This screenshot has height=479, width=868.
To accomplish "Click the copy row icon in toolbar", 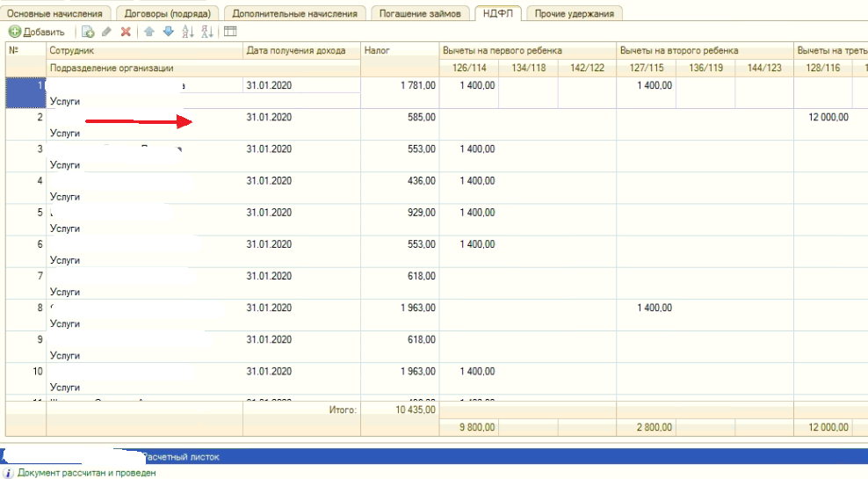I will point(88,32).
